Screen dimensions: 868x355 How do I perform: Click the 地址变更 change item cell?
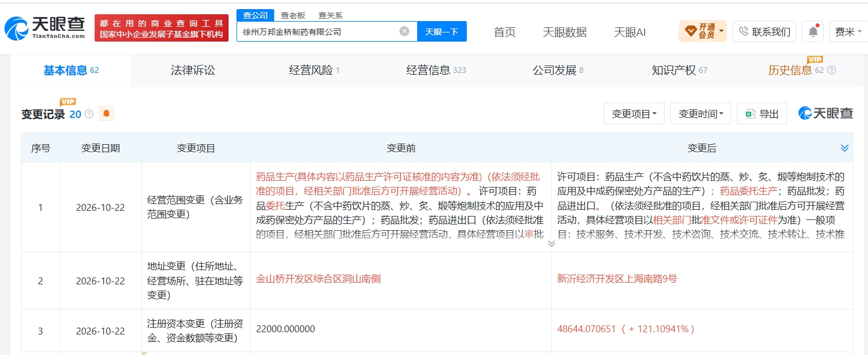point(195,280)
